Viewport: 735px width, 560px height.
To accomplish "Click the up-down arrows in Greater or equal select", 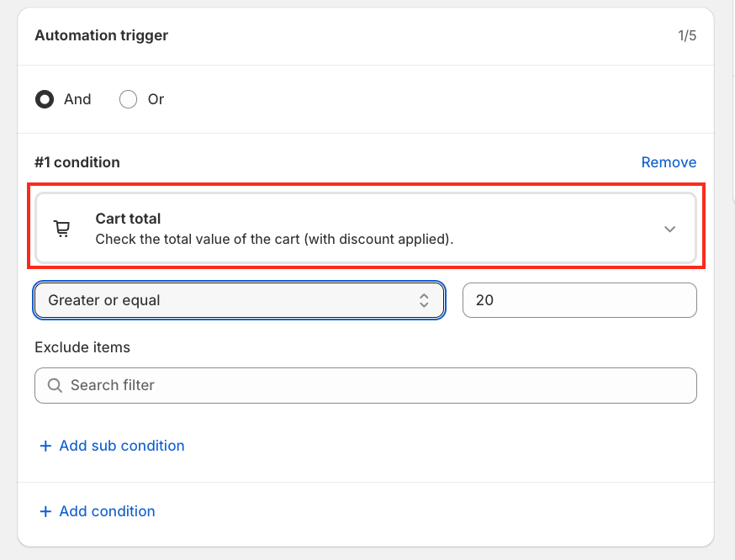I will tap(425, 300).
